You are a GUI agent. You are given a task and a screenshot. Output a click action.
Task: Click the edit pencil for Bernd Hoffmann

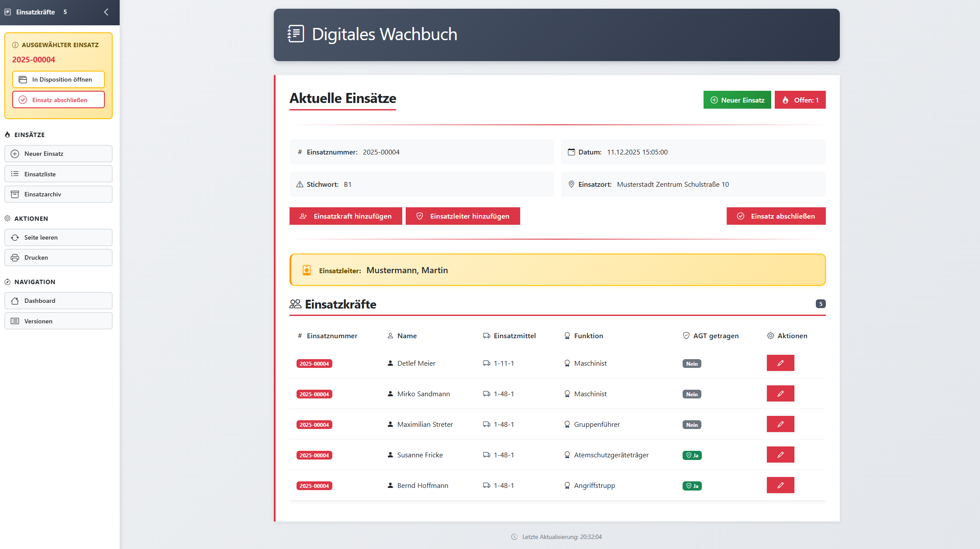pyautogui.click(x=780, y=485)
